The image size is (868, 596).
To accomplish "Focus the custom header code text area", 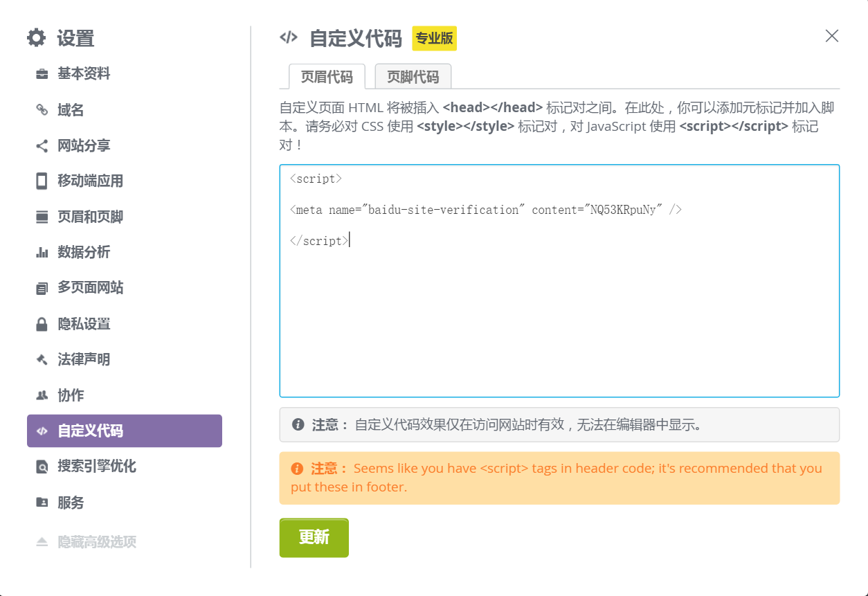I will [x=559, y=281].
